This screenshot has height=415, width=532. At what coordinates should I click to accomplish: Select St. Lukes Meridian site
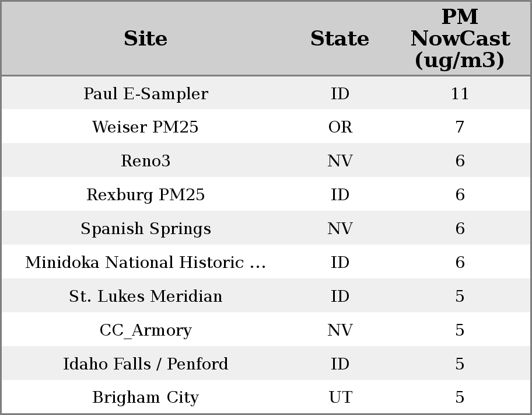145,297
